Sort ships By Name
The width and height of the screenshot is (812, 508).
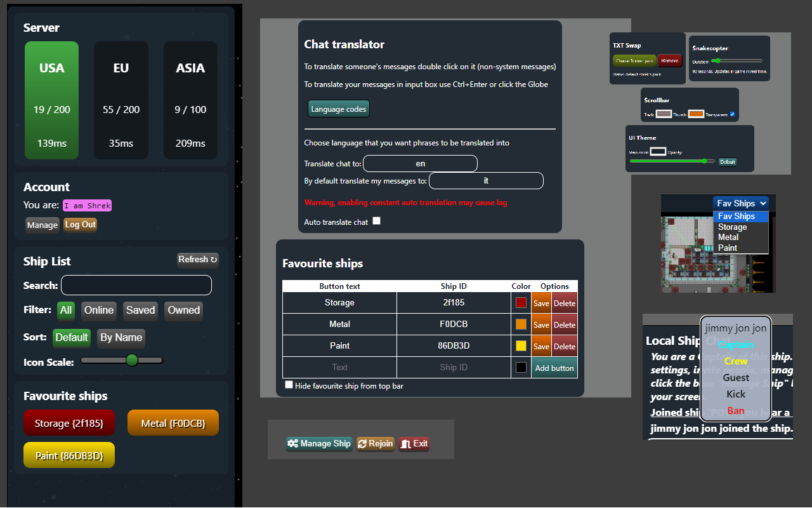pyautogui.click(x=121, y=338)
